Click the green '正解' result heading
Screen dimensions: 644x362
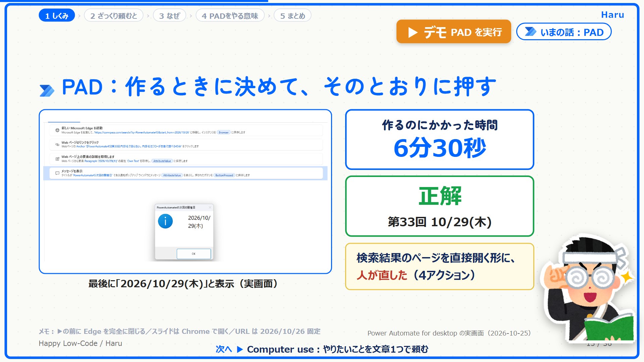coord(440,196)
